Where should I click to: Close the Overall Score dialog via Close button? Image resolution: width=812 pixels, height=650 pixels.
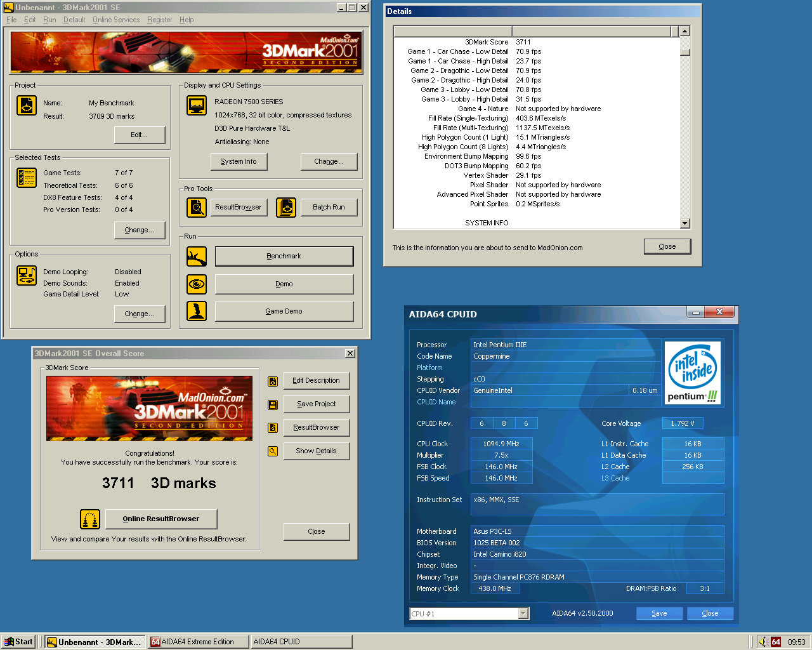[x=317, y=532]
